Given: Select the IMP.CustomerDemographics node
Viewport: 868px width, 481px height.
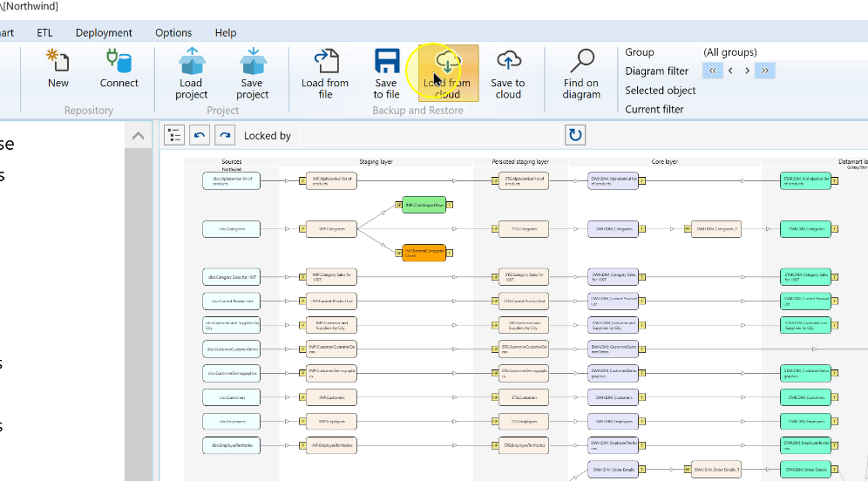Looking at the screenshot, I should tap(331, 373).
